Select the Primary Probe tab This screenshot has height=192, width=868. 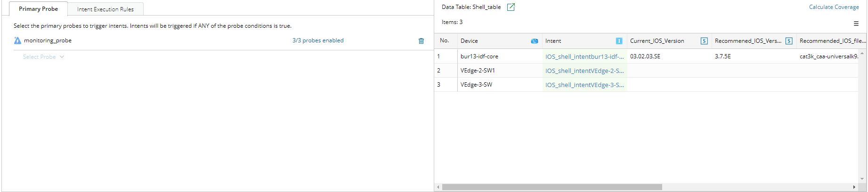[38, 9]
